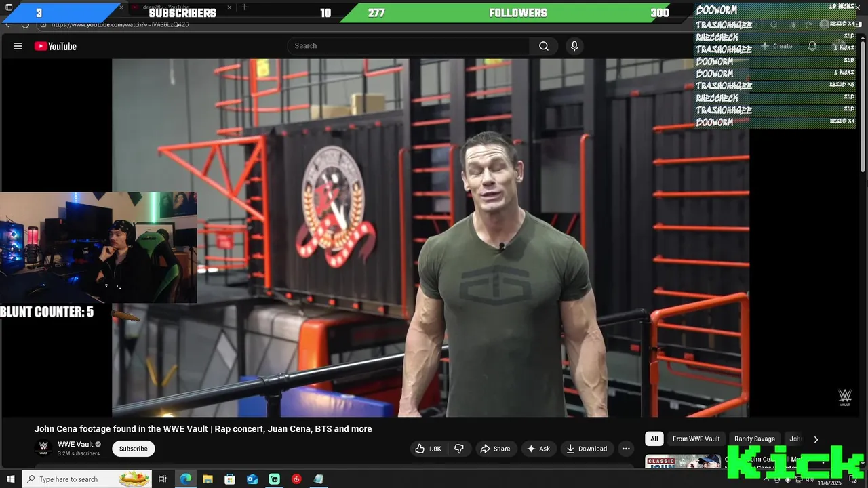Open the YouTube Create button
The width and height of the screenshot is (868, 488).
pos(776,46)
